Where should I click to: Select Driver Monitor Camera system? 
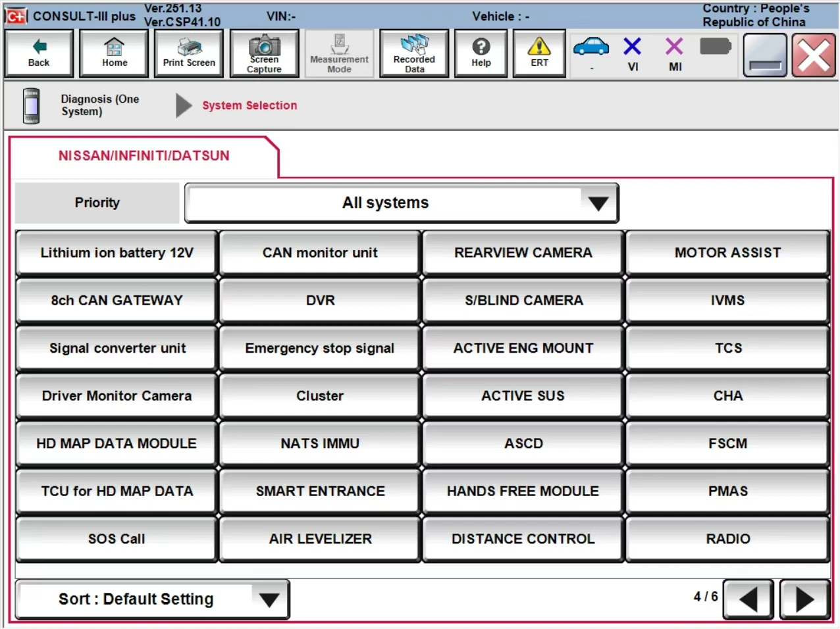(117, 395)
